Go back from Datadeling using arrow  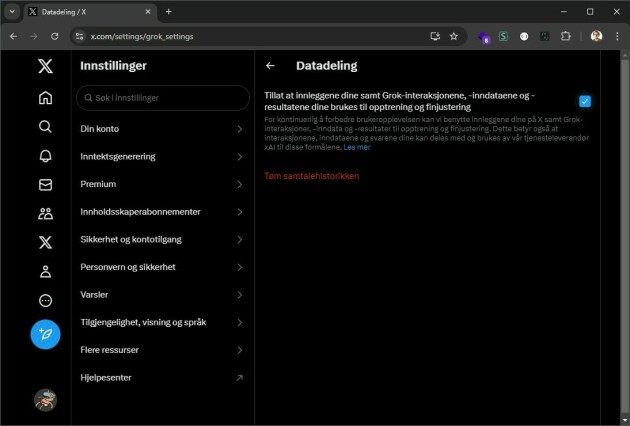[270, 66]
